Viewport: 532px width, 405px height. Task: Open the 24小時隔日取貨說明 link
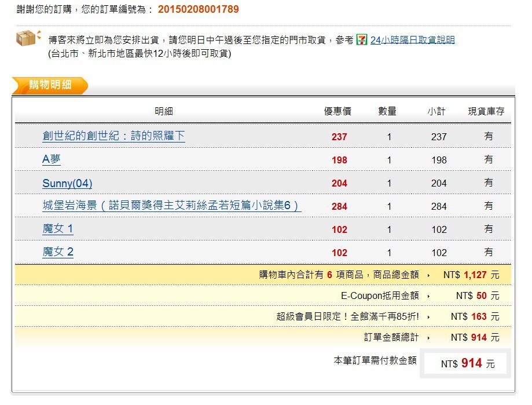(x=412, y=40)
